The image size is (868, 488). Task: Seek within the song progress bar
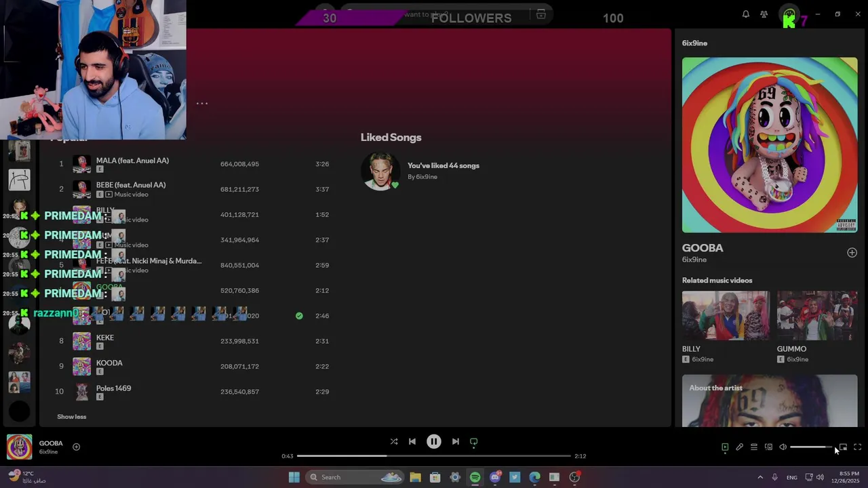[x=434, y=456]
